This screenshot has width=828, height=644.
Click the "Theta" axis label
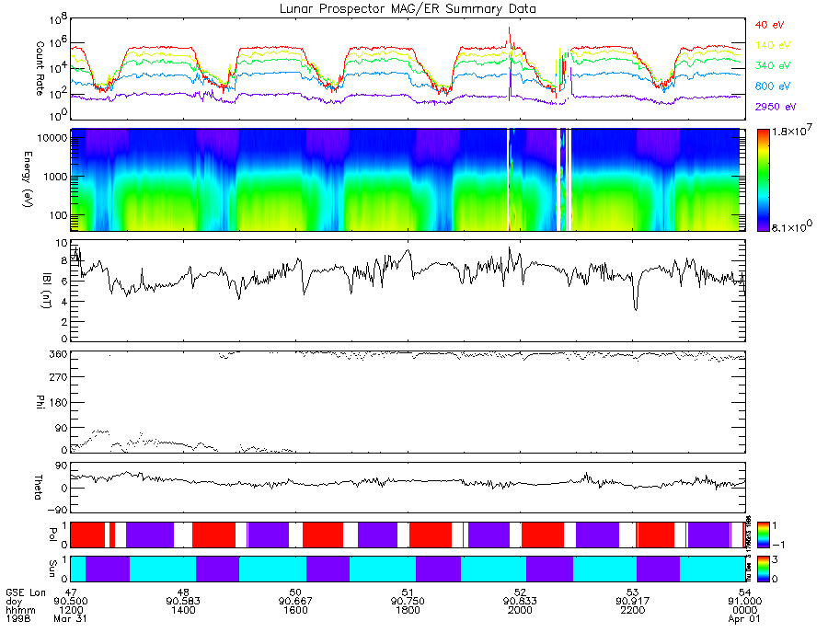38,488
